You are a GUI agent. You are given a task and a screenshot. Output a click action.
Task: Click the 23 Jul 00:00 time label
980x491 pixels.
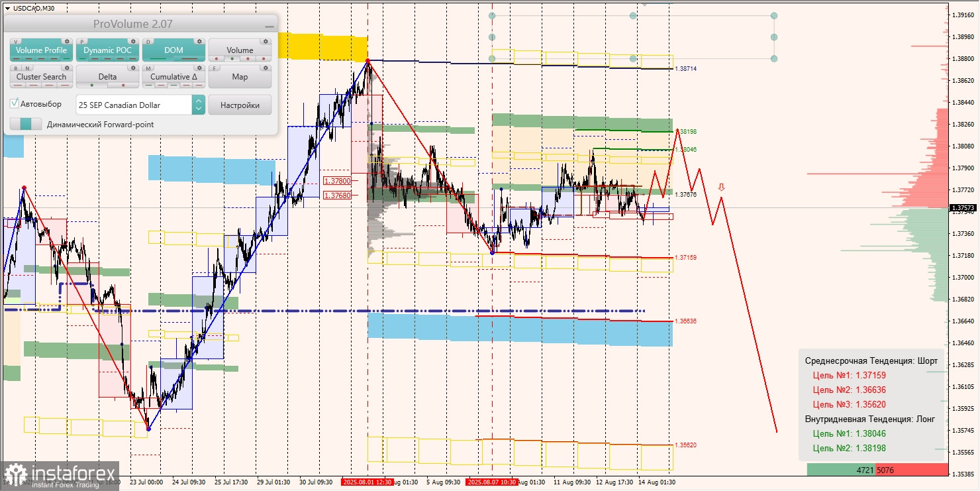tap(146, 482)
